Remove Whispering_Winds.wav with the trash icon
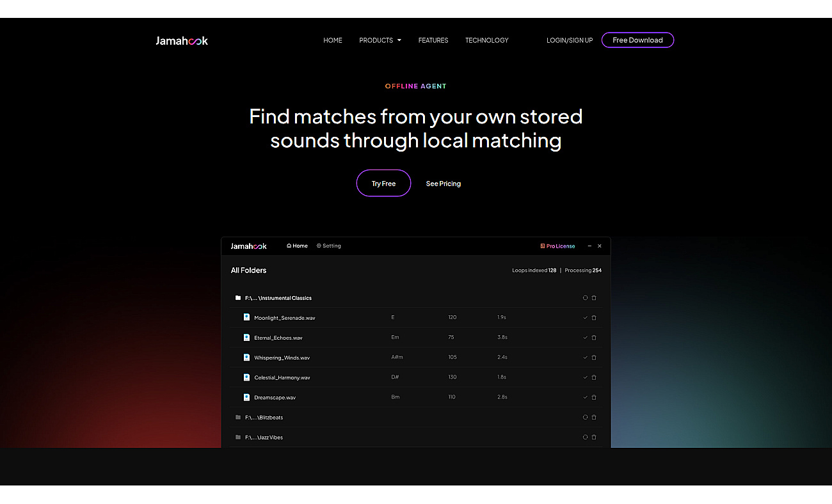Viewport: 832px width, 504px height. click(x=594, y=358)
